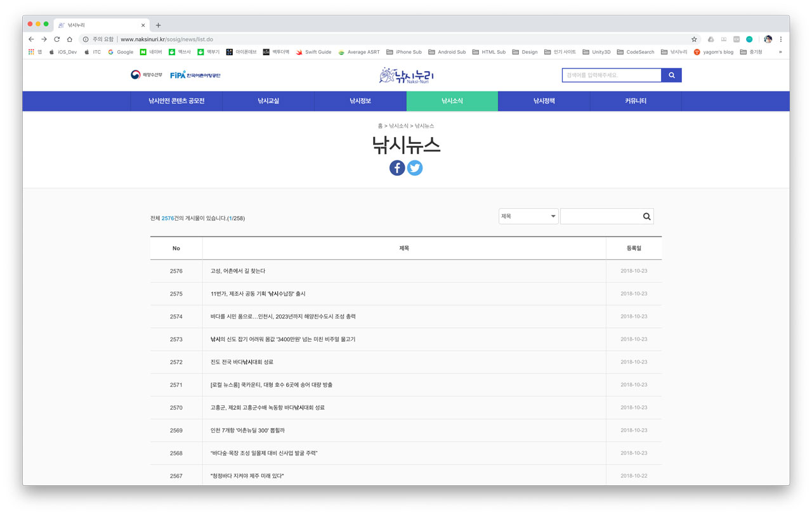The height and width of the screenshot is (515, 812).
Task: Open the 커뮤니티 navigation menu
Action: (x=635, y=101)
